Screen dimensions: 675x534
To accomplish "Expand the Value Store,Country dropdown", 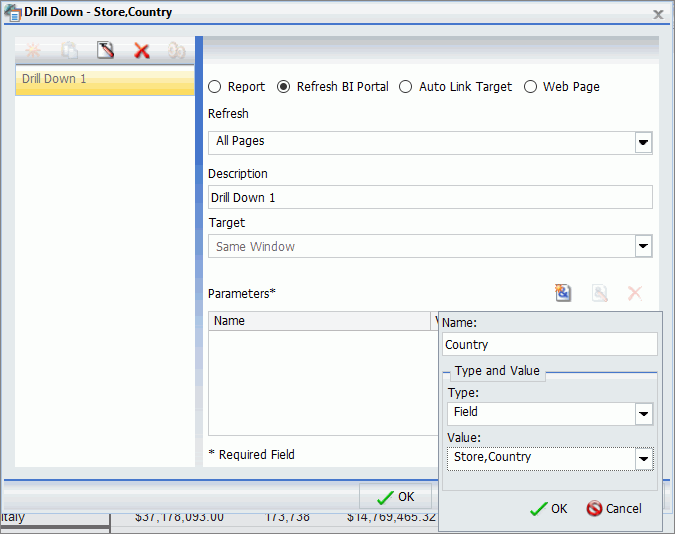I will pyautogui.click(x=644, y=459).
